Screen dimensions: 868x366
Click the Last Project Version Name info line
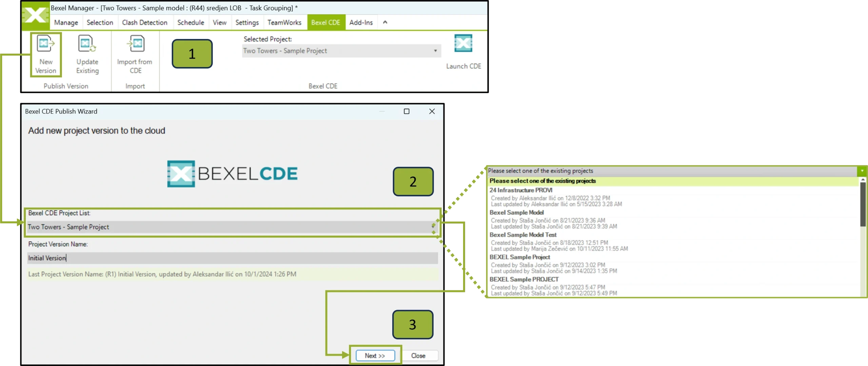(x=232, y=274)
